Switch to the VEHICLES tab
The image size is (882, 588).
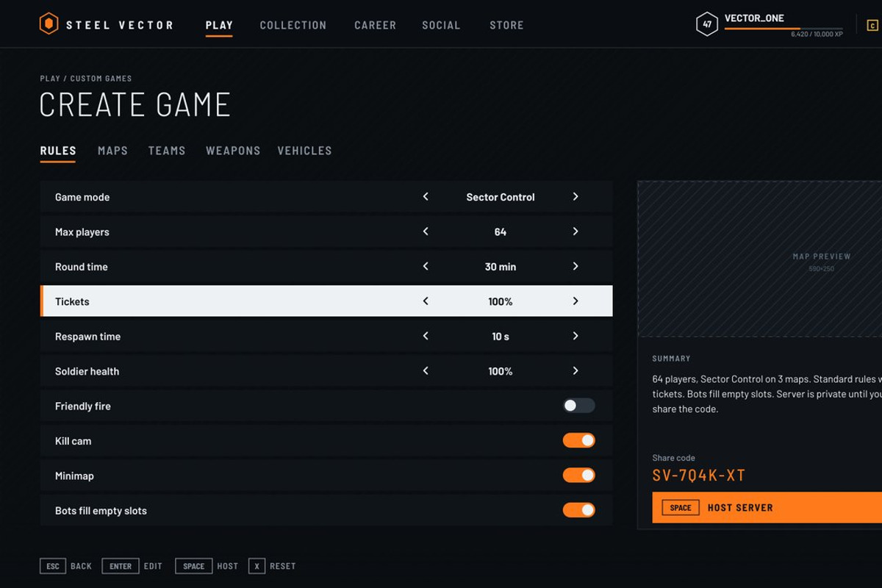point(304,151)
